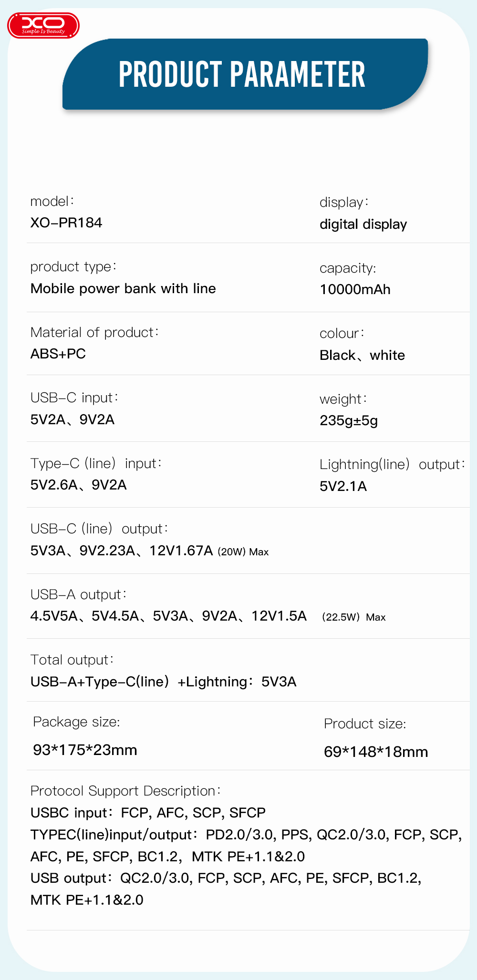Click the Black, white colour value

pyautogui.click(x=362, y=356)
